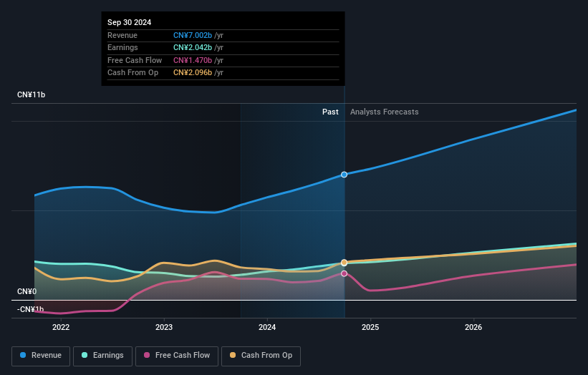Click the 2023 x-axis label
588x375 pixels.
(x=164, y=328)
